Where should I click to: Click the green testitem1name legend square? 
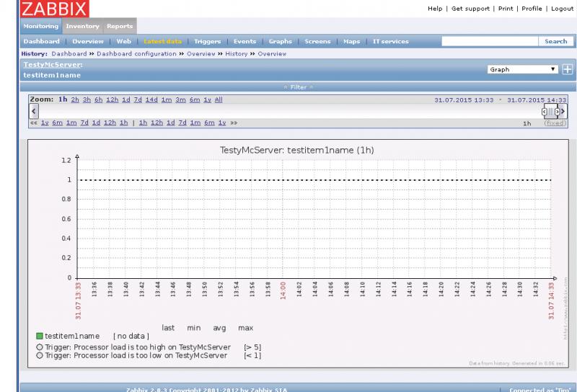click(40, 336)
